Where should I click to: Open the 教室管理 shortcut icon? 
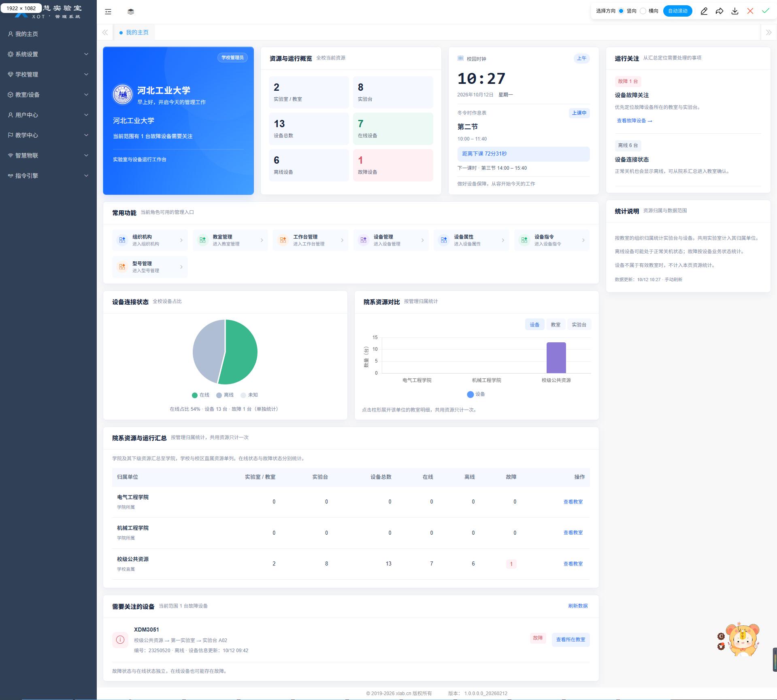202,240
